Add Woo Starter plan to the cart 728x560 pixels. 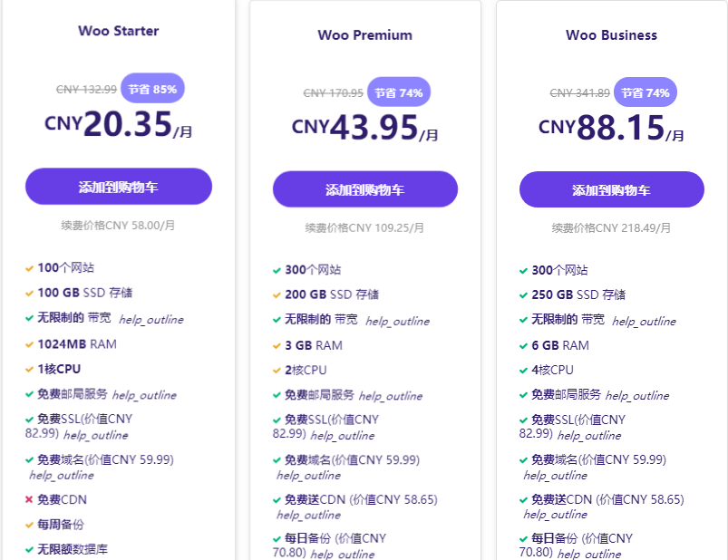(118, 188)
